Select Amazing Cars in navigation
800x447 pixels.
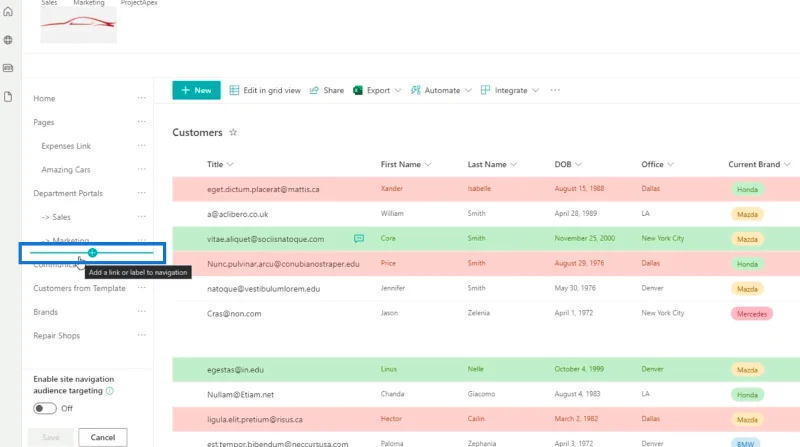[x=66, y=169]
